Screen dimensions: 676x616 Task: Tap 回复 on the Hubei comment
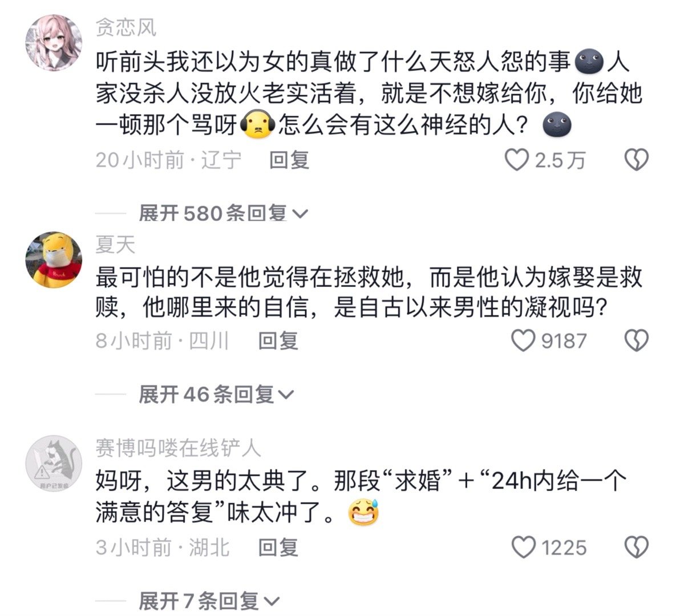click(x=278, y=548)
